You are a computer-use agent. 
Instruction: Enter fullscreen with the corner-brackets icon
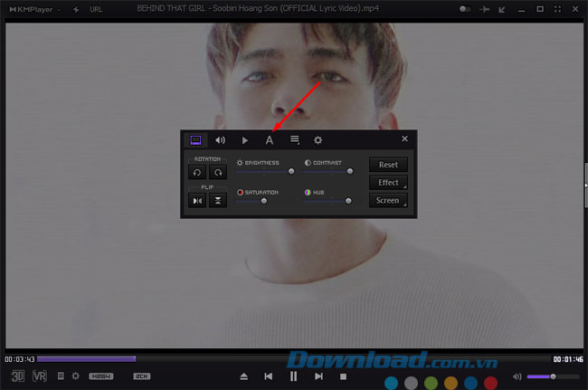pos(557,9)
